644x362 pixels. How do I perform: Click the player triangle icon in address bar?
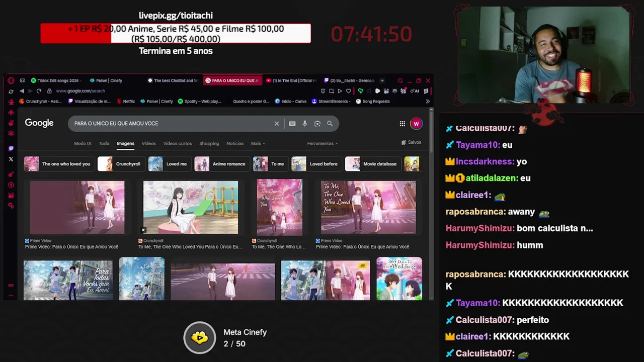coord(340,91)
